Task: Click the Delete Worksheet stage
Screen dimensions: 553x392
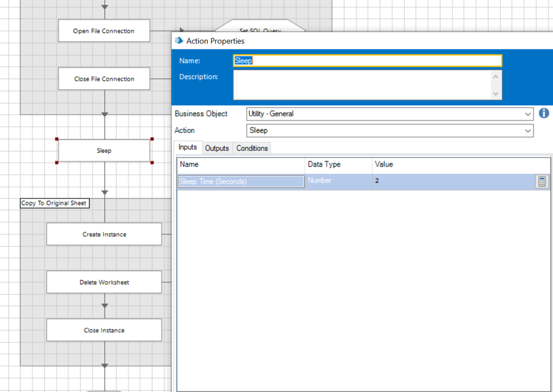Action: (104, 282)
